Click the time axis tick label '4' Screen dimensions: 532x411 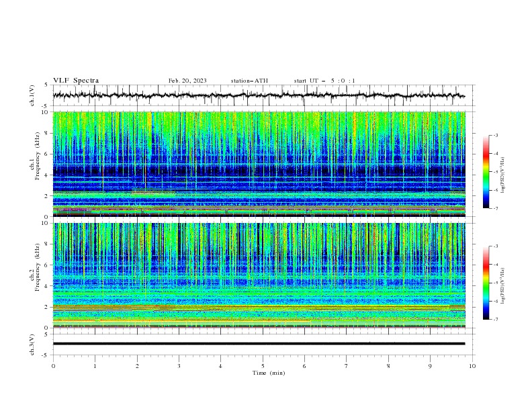tap(220, 366)
